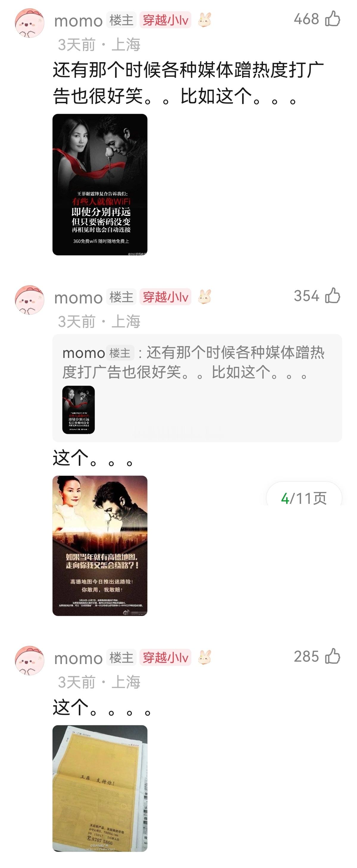Viewport: 357px width, 868px height.
Task: Like the comment with 468 likes
Action: (333, 19)
